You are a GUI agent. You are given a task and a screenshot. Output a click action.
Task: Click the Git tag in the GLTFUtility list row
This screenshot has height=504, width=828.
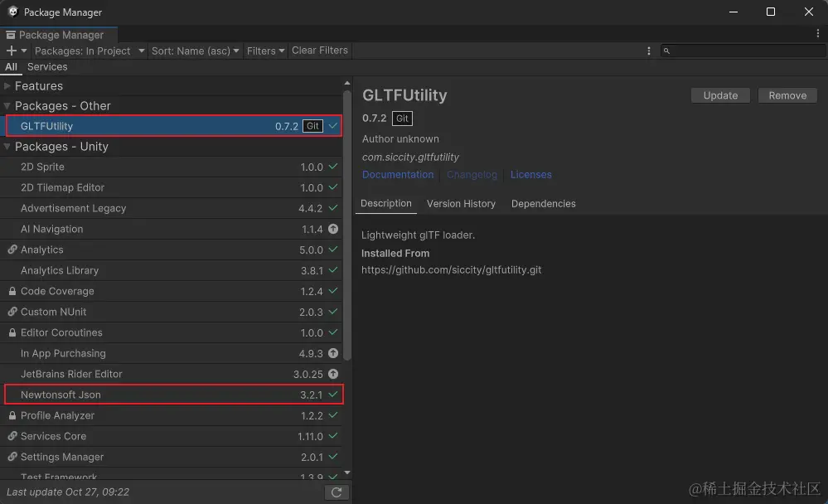(x=312, y=126)
